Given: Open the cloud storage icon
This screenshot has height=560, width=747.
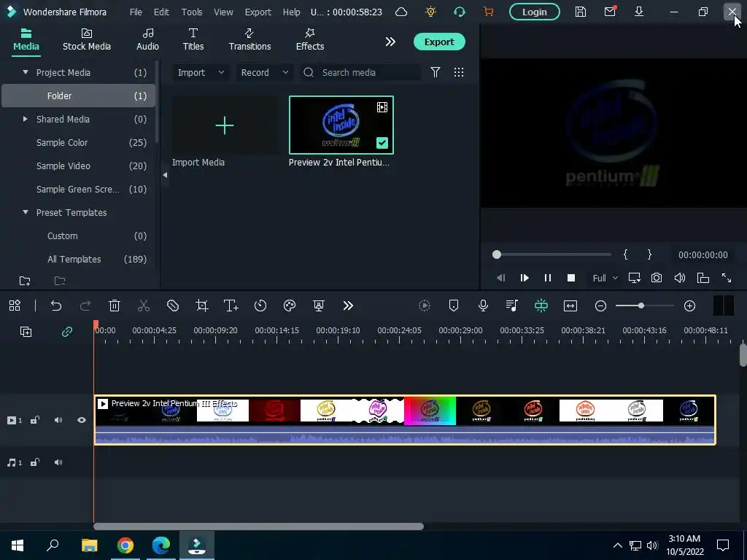Looking at the screenshot, I should [x=401, y=12].
